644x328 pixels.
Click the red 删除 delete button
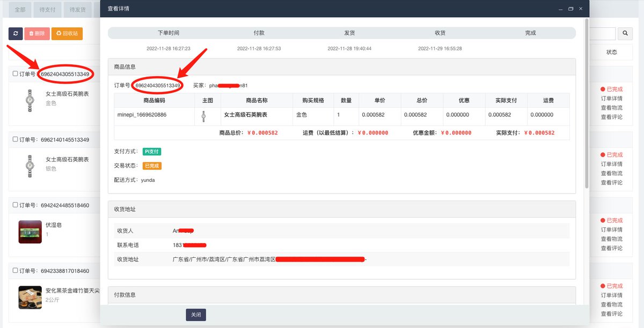(37, 33)
